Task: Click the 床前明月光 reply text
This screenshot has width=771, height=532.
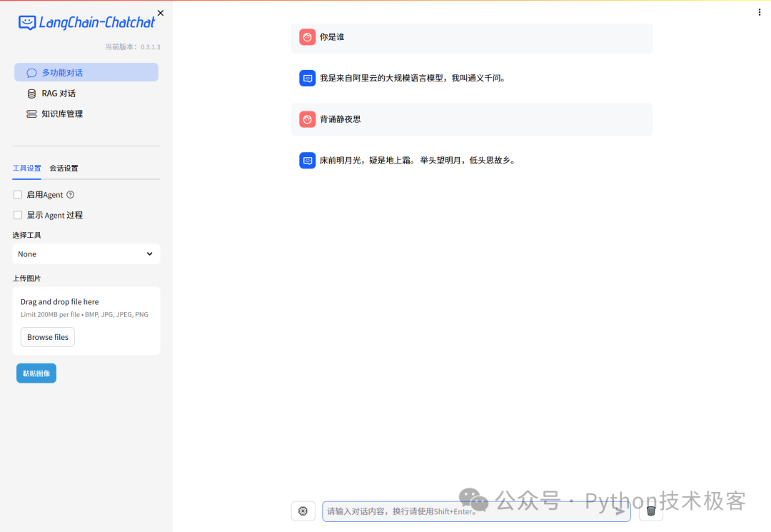Action: [x=418, y=160]
